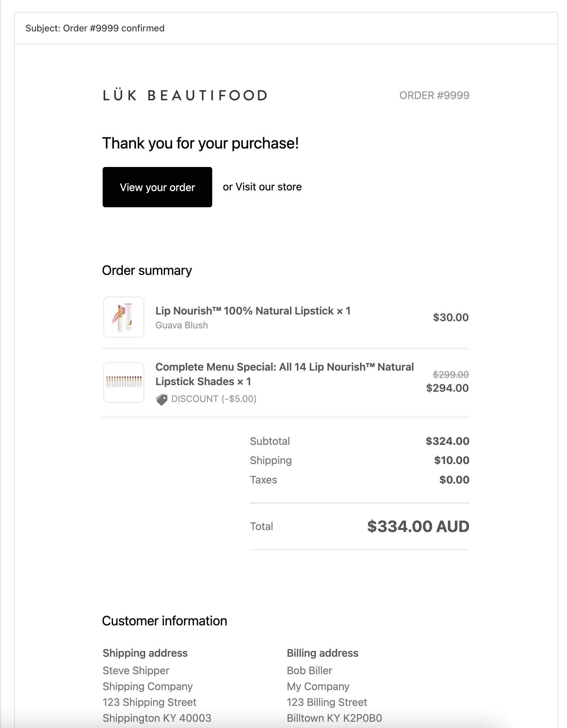Click the Subtotal $324.00 amount
The height and width of the screenshot is (728, 567).
(447, 441)
